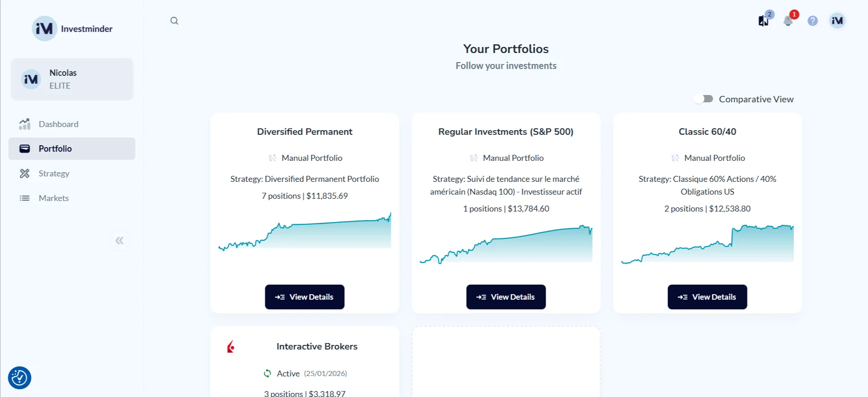Open the Nicolas ELITE account card

[72, 79]
